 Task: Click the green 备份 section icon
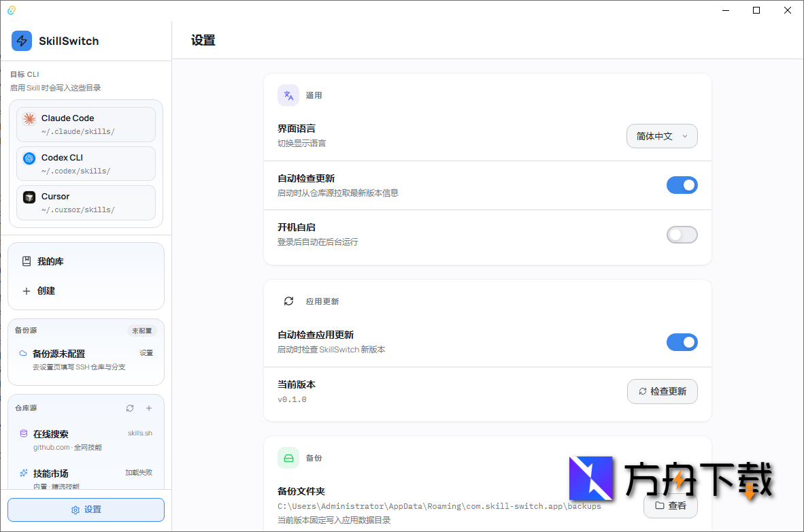(x=288, y=457)
